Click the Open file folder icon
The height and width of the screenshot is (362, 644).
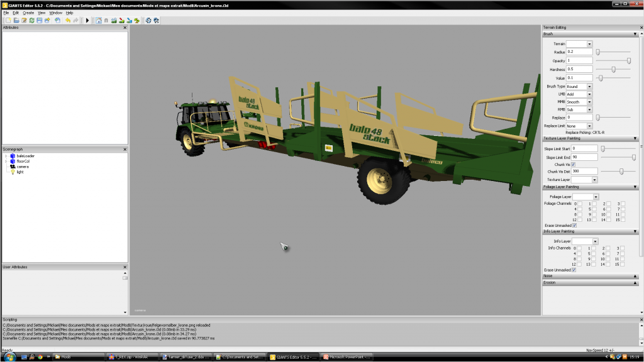click(x=16, y=21)
